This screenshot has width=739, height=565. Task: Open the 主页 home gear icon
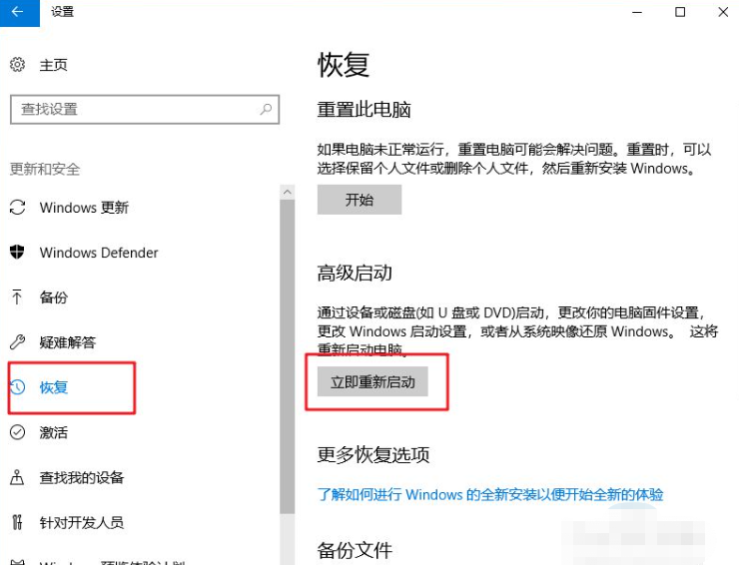(17, 64)
